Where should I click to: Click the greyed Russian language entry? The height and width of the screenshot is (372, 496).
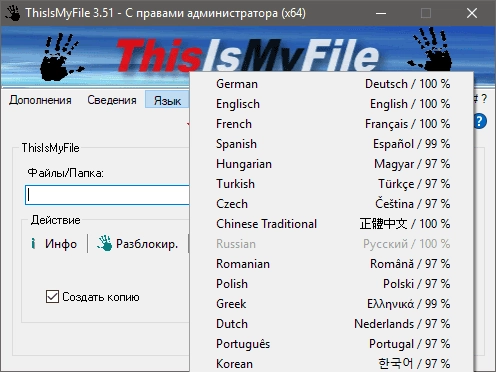tap(332, 244)
